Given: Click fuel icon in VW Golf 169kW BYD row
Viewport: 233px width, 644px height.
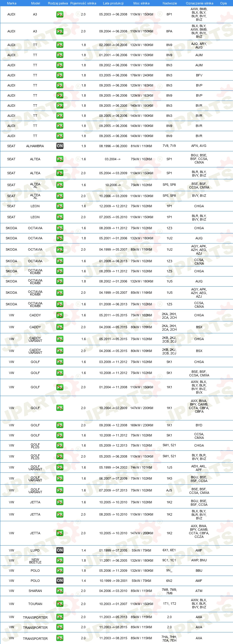Looking at the screenshot, I should click(60, 425).
